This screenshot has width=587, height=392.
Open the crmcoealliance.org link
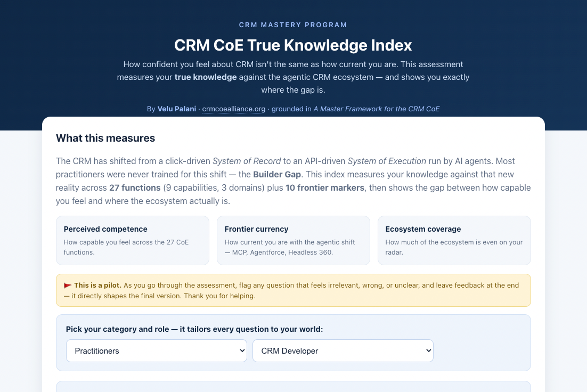point(234,109)
